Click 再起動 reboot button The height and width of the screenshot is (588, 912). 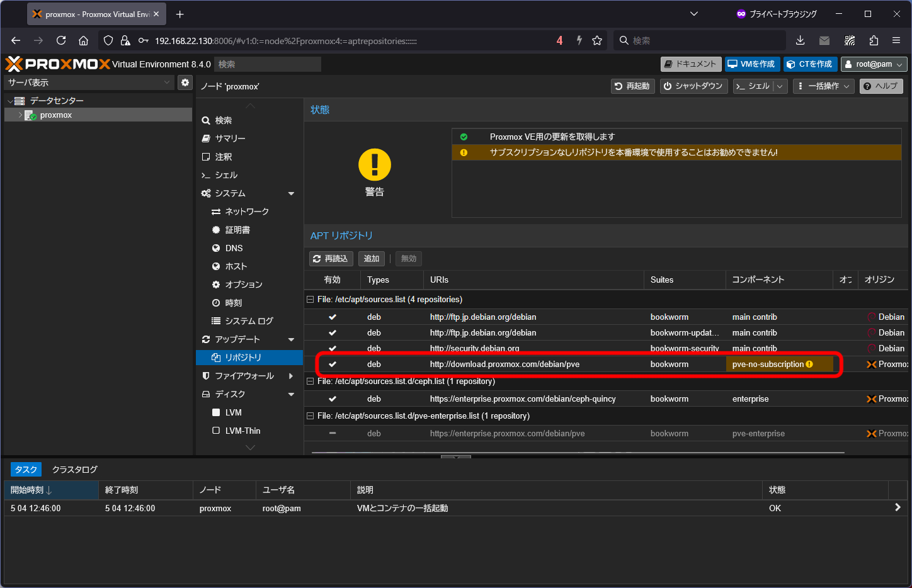[x=633, y=86]
